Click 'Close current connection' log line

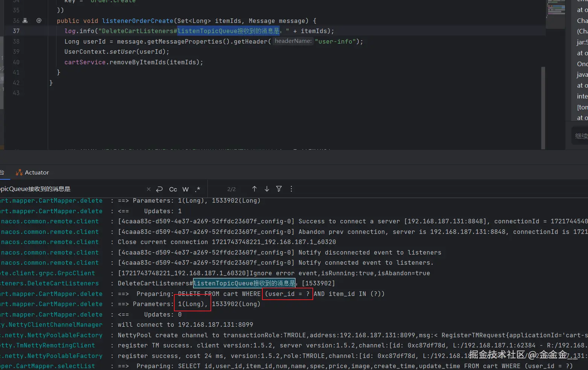pyautogui.click(x=227, y=242)
